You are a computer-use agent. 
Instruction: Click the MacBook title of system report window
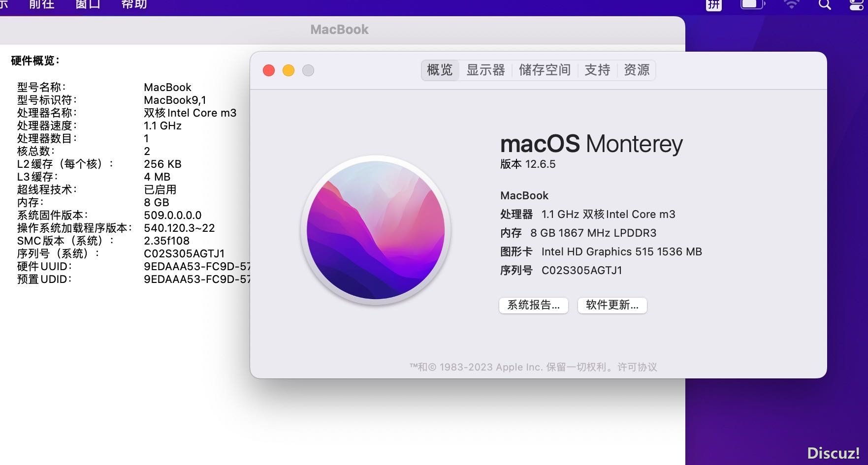(x=339, y=30)
